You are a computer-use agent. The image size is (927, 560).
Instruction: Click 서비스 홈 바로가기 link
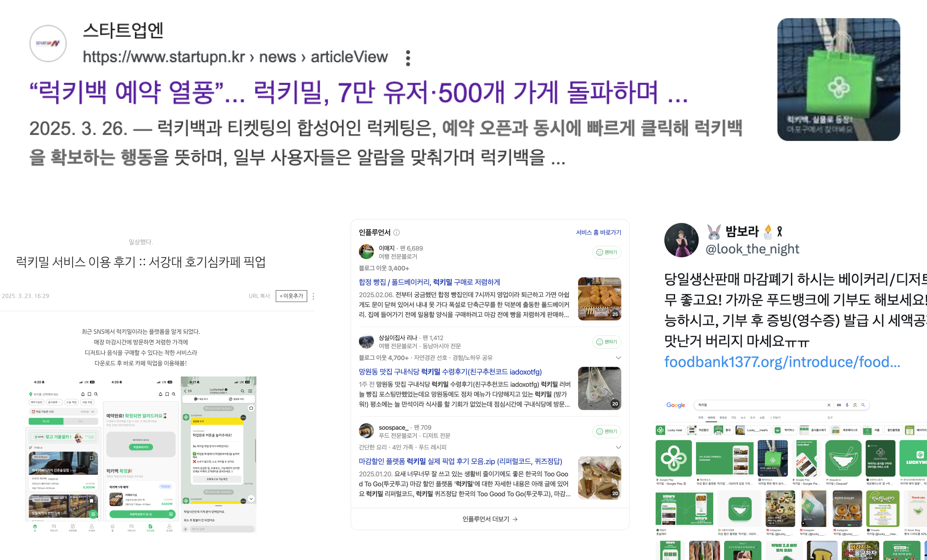click(598, 232)
